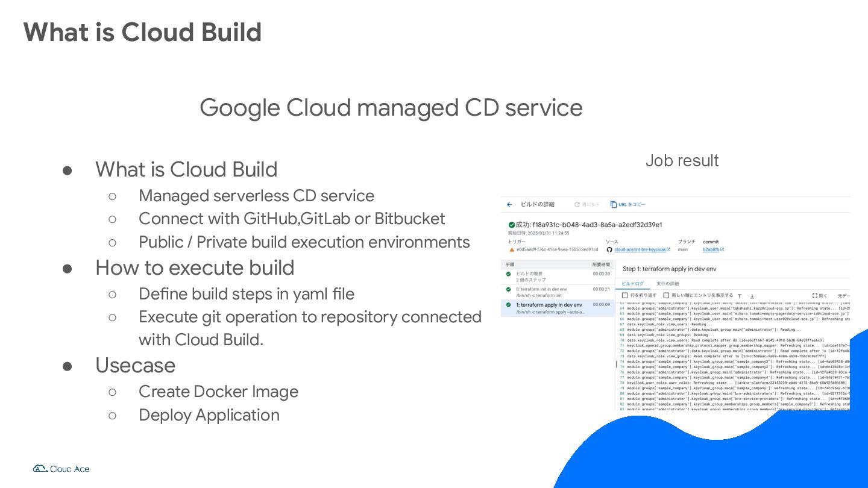Click the green check icon beside step 0
868x488 pixels.
[x=509, y=290]
